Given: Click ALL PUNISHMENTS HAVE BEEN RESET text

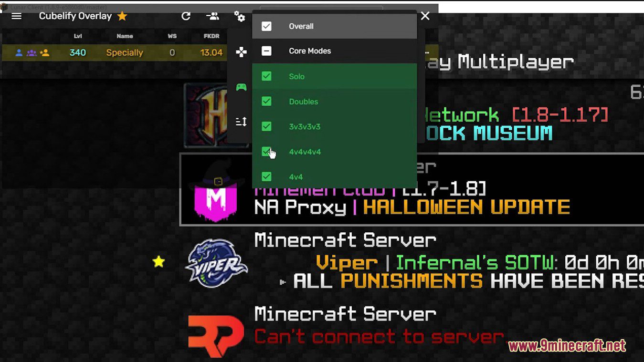Looking at the screenshot, I should tap(468, 281).
